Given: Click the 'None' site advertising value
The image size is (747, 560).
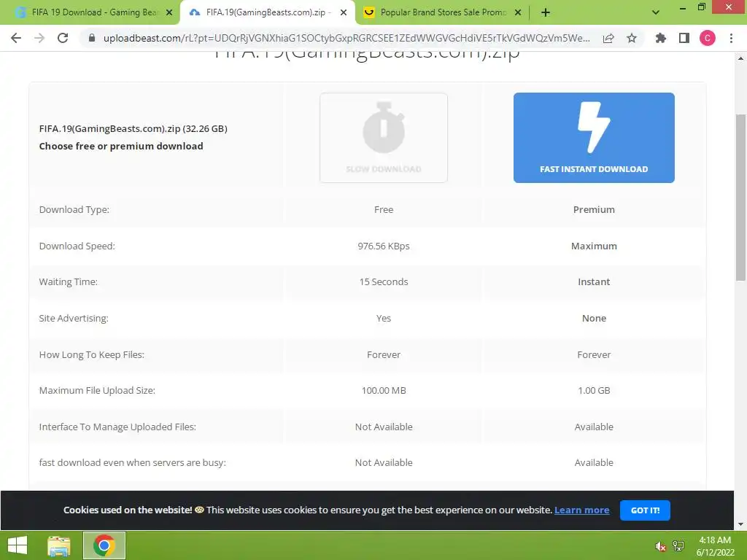Looking at the screenshot, I should coord(594,318).
